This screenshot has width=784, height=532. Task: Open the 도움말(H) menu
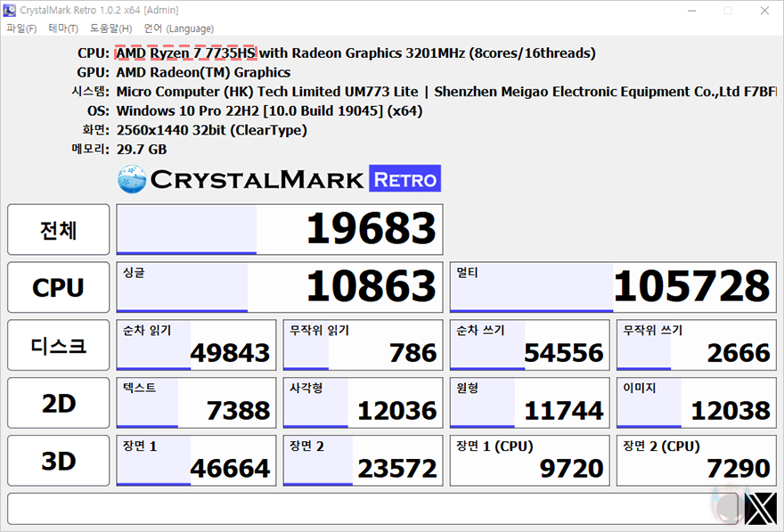[x=110, y=29]
